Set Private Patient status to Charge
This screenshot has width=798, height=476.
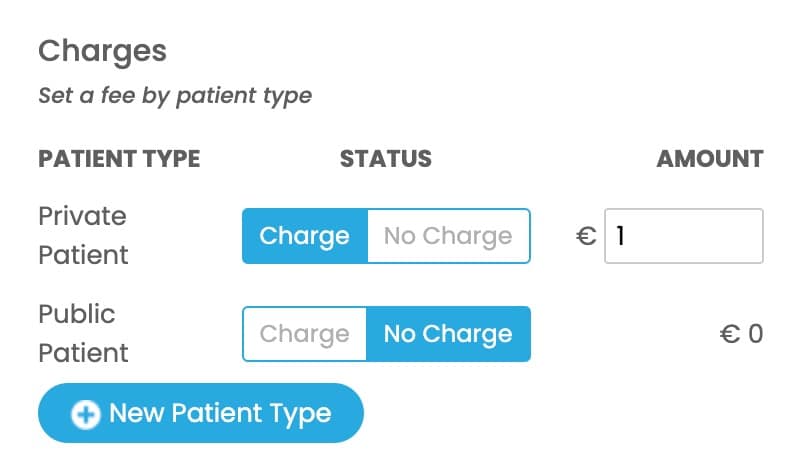pos(305,236)
